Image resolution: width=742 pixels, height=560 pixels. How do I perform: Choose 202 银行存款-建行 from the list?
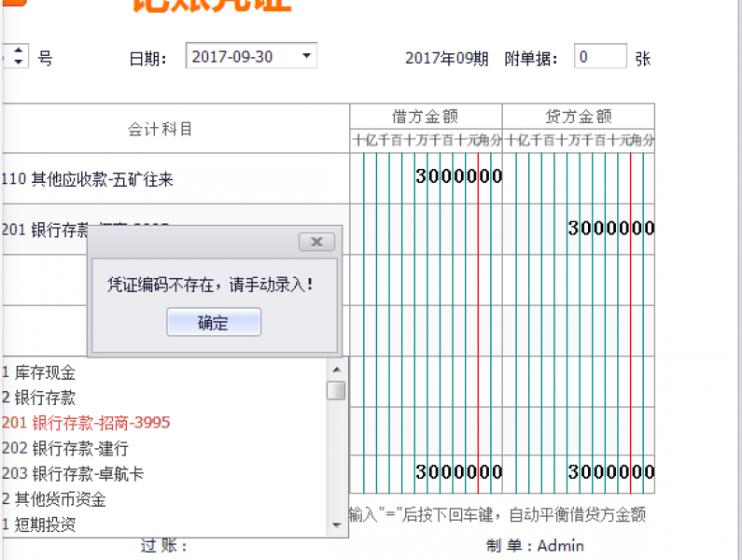(x=65, y=448)
